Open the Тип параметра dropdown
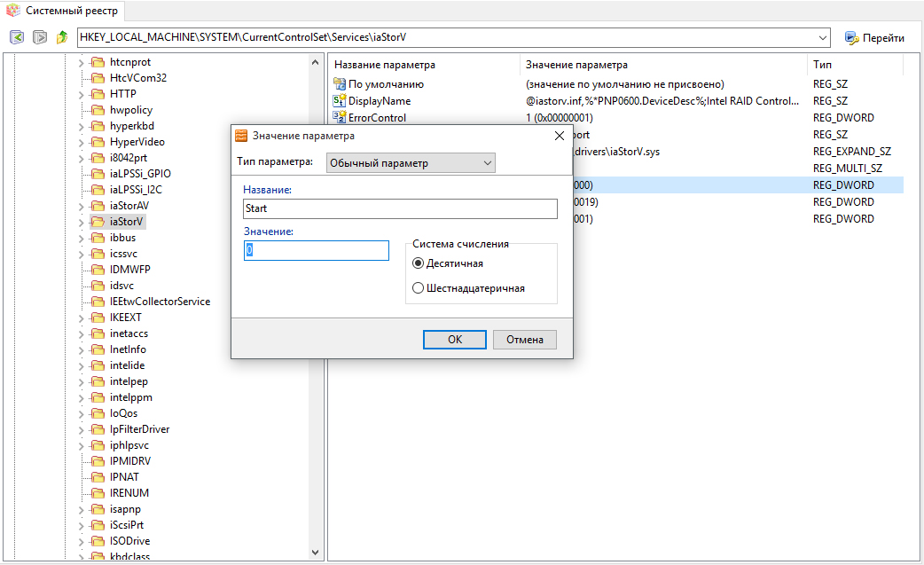 point(411,163)
